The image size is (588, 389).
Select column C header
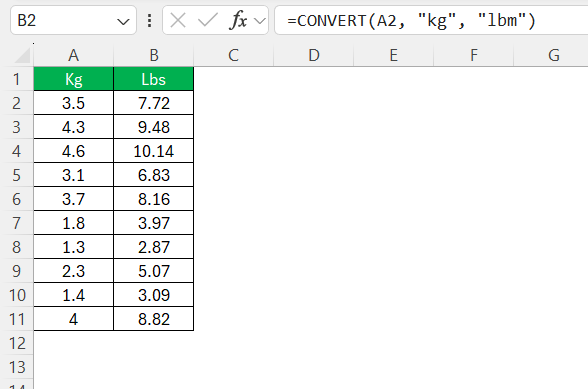pos(234,56)
